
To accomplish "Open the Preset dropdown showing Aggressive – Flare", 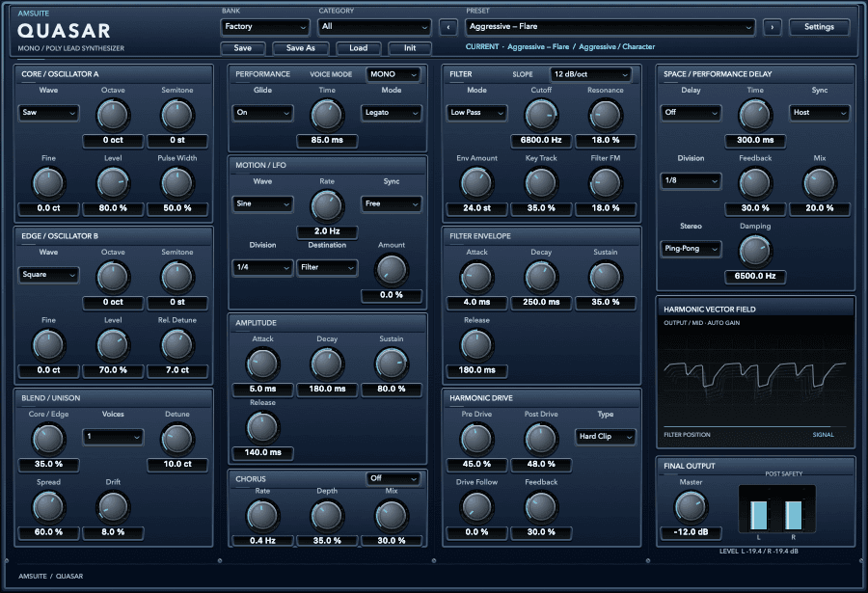I will pos(610,27).
